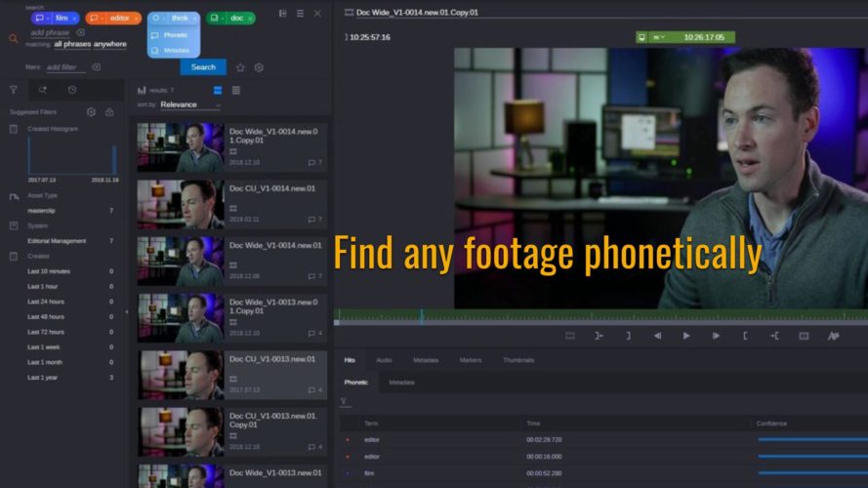Step one frame backward

(x=657, y=336)
